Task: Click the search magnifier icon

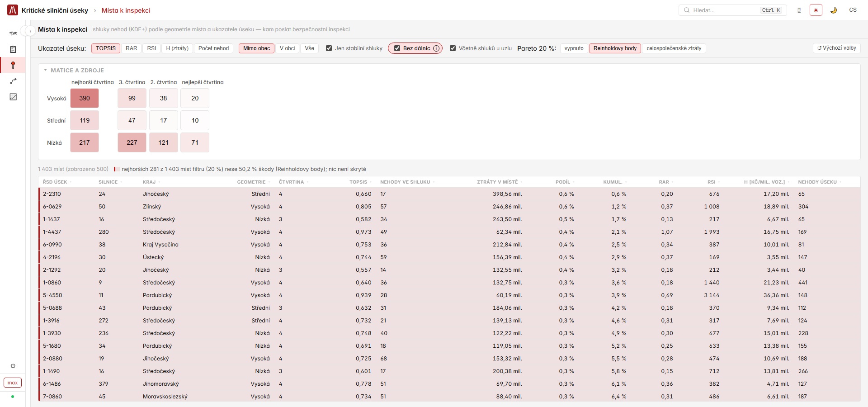Action: [687, 10]
